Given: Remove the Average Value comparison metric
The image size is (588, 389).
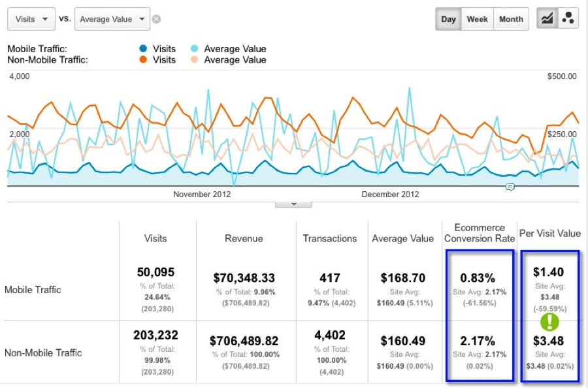Looking at the screenshot, I should (156, 19).
